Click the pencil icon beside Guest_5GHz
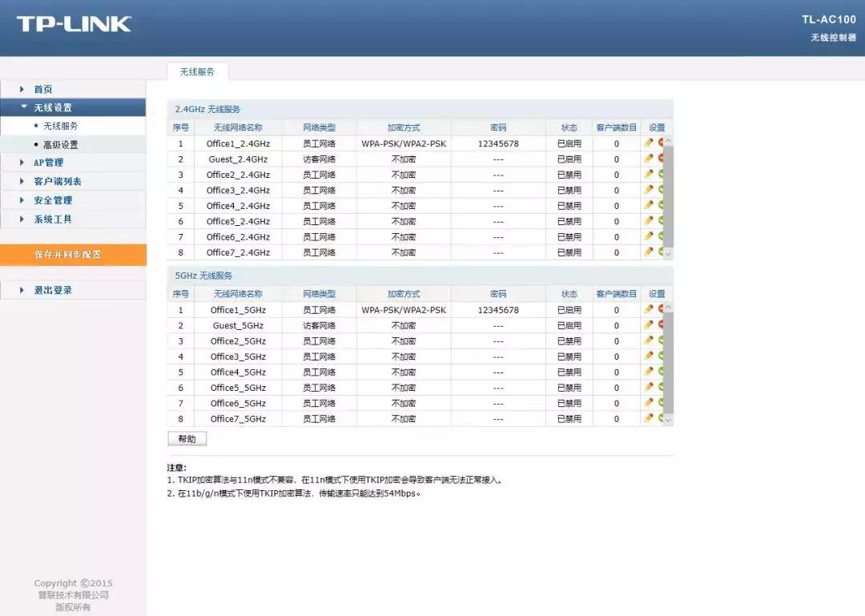 [x=650, y=325]
